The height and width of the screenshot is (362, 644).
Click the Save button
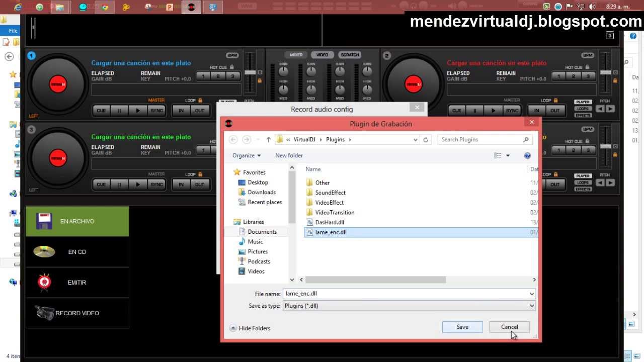coord(462,327)
